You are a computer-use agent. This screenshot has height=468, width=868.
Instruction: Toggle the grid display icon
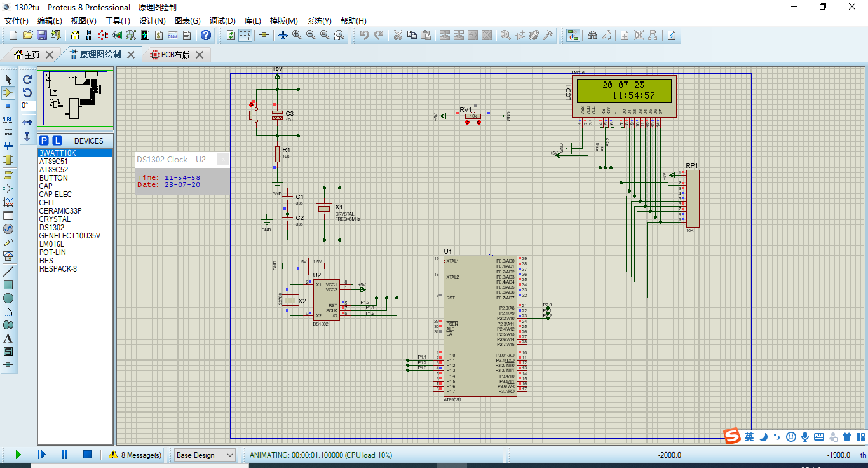(245, 35)
